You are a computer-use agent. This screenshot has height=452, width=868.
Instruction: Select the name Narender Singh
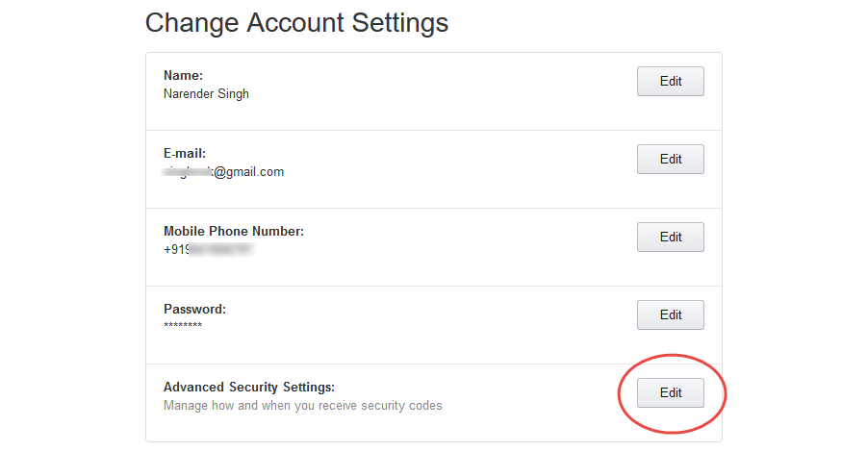pyautogui.click(x=206, y=94)
